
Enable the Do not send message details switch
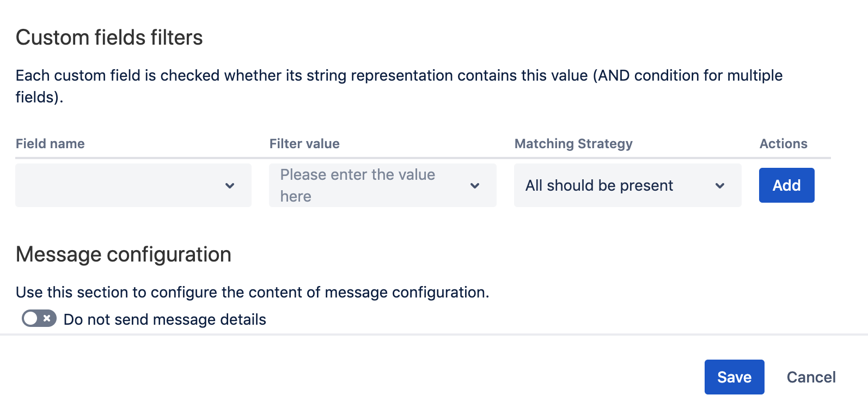pyautogui.click(x=39, y=318)
